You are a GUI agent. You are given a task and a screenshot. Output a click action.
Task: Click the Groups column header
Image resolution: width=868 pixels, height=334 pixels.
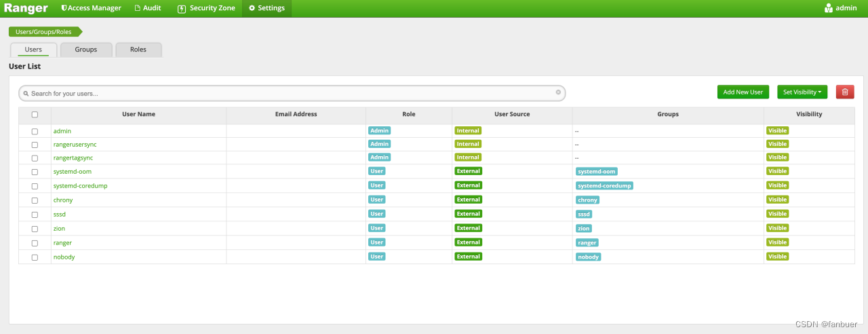click(668, 114)
